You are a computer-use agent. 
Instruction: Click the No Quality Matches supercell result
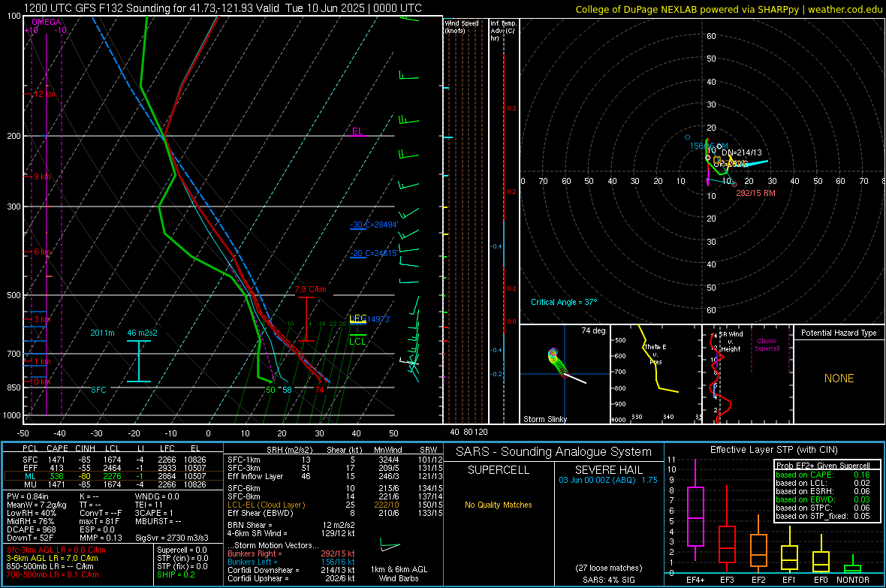pos(498,505)
